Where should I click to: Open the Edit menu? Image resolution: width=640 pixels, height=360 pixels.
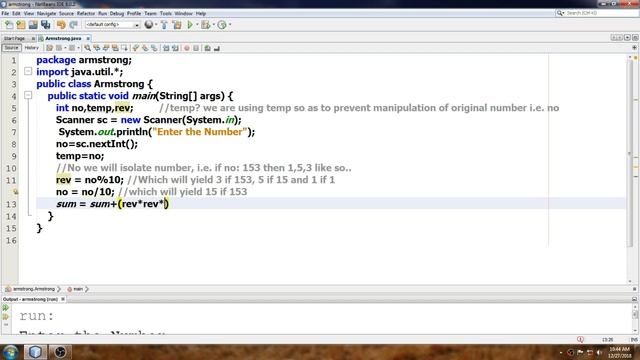(x=16, y=13)
